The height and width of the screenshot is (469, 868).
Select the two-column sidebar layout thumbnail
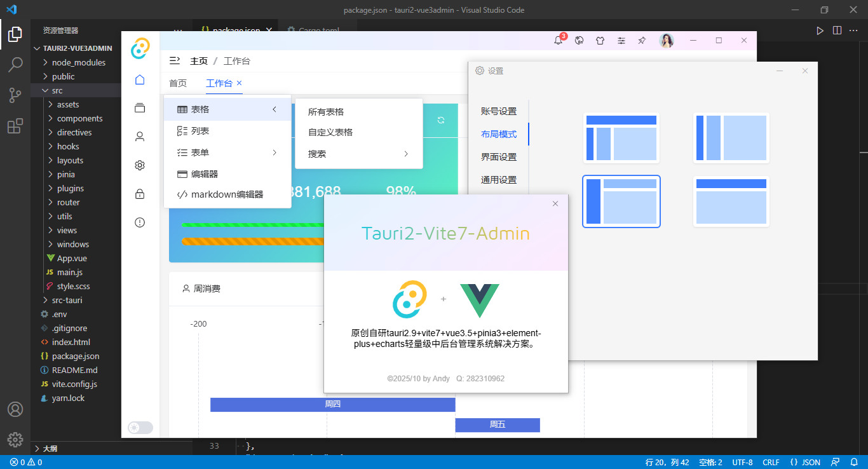731,138
